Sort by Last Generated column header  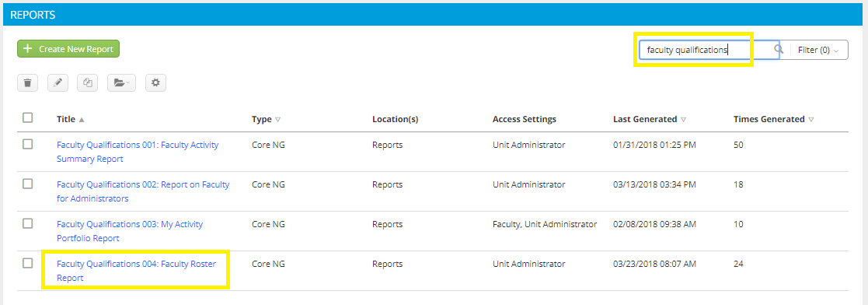pos(649,119)
